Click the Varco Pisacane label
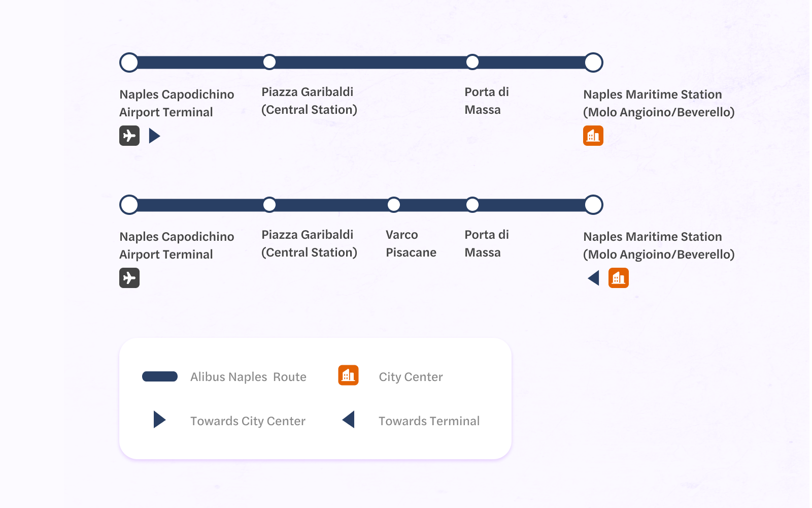Screen dimensions: 812x508 [x=411, y=244]
